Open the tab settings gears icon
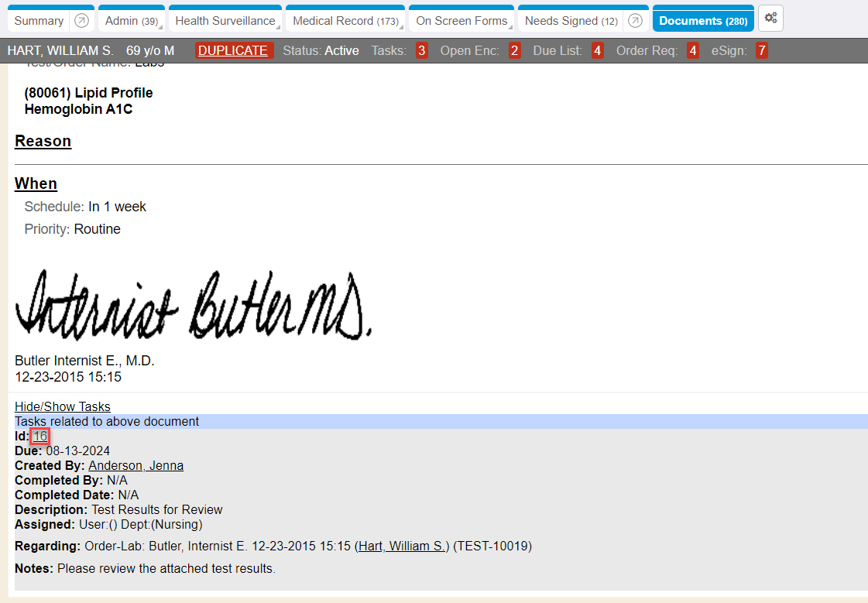This screenshot has width=868, height=603. pyautogui.click(x=770, y=19)
